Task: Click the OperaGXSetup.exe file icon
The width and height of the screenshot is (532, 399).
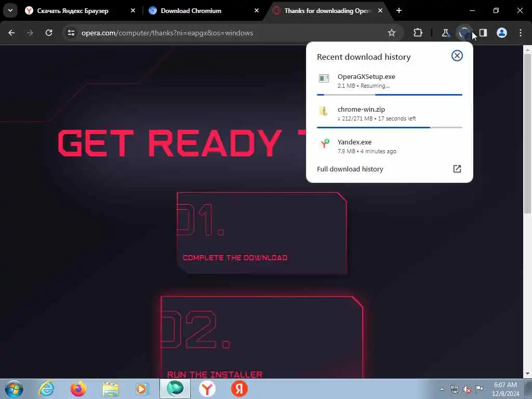Action: point(324,78)
